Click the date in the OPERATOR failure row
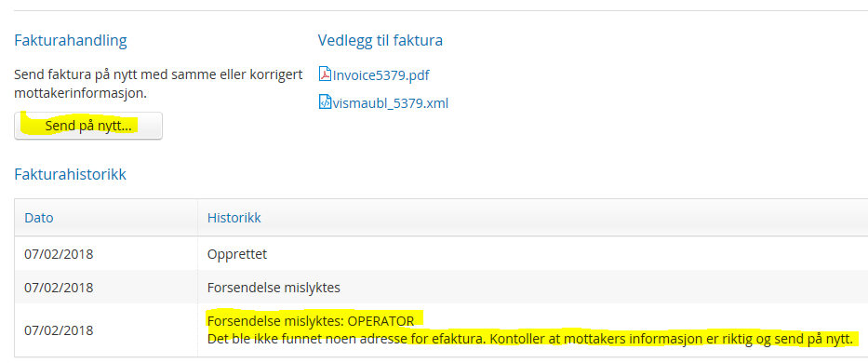The height and width of the screenshot is (363, 868). point(59,330)
